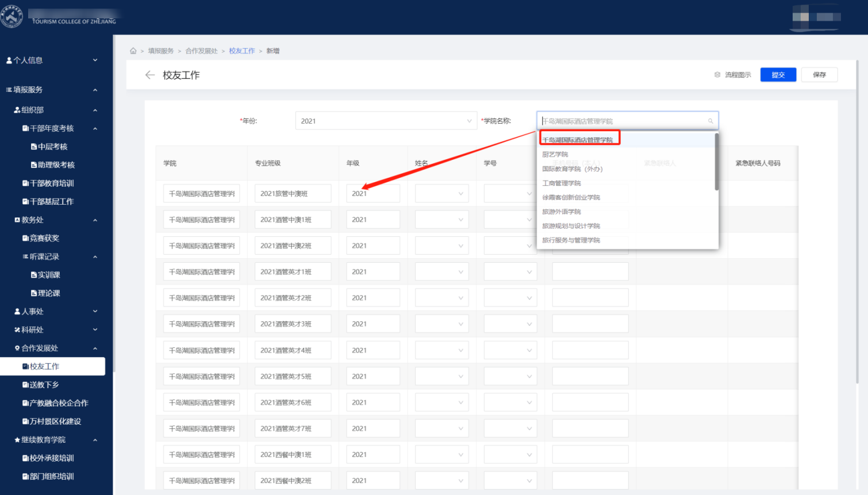
Task: Open 中层考核 page
Action: pyautogui.click(x=52, y=147)
